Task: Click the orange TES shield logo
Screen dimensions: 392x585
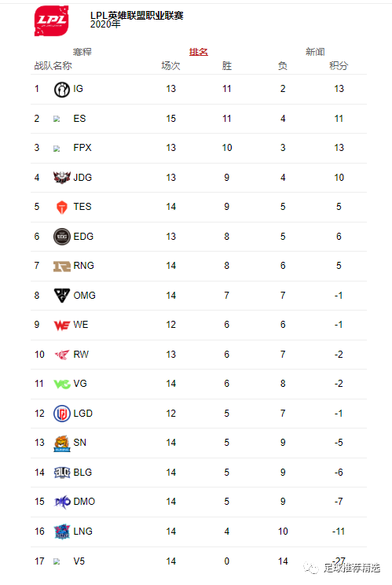Action: coord(62,207)
